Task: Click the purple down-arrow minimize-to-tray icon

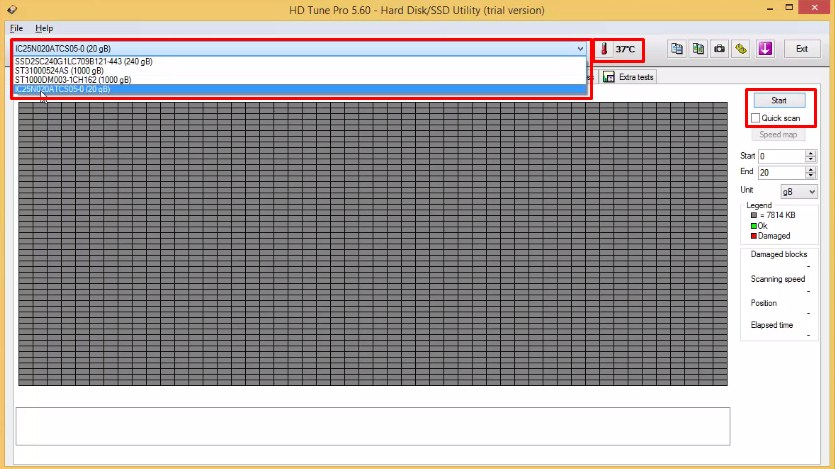Action: 765,48
